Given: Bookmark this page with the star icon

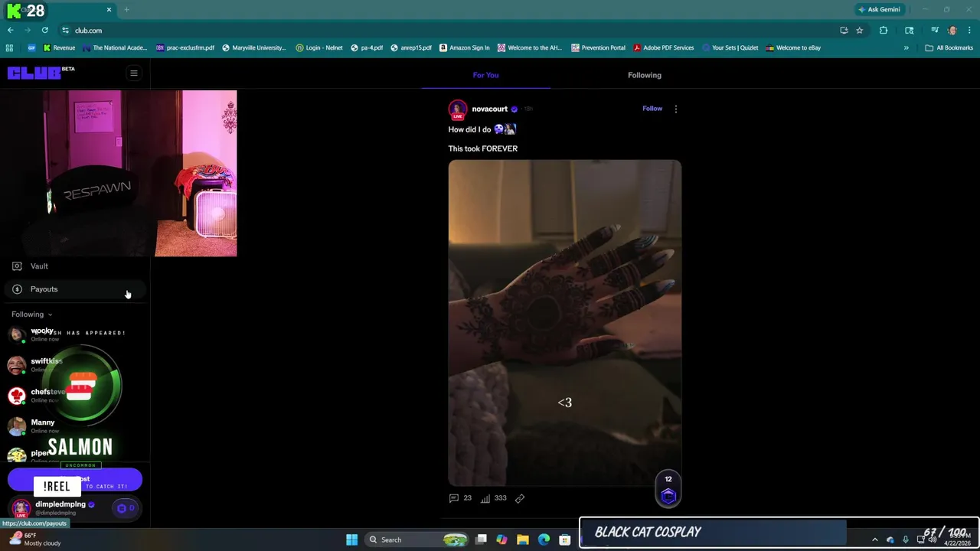Looking at the screenshot, I should tap(860, 31).
